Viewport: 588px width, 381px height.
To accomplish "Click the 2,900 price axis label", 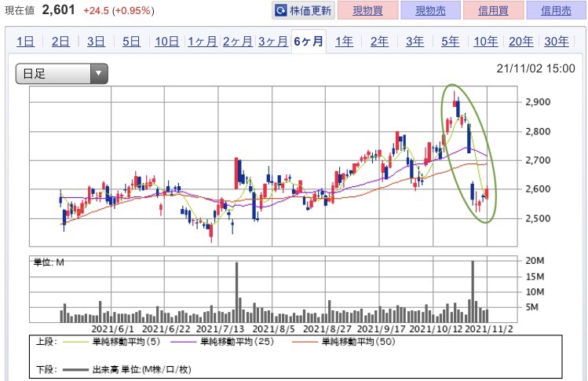I will coord(538,102).
